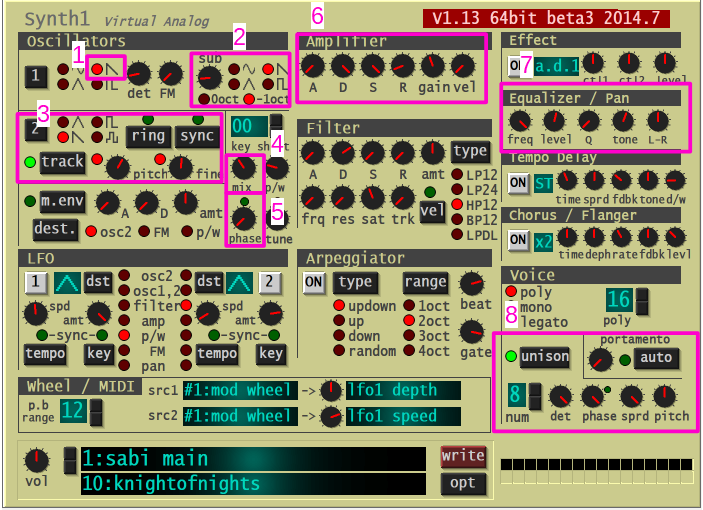Open the a.d.1 effect type selector
Viewport: 703px width, 510px height.
557,66
